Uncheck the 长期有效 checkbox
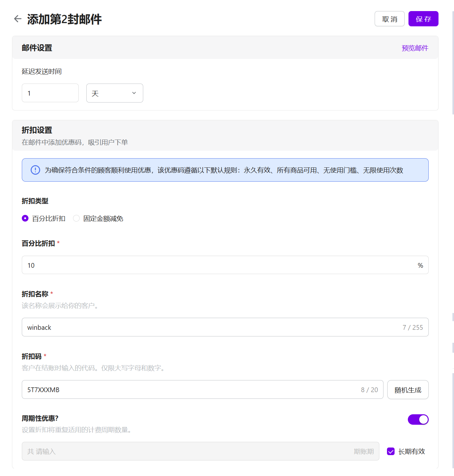454x476 pixels. click(x=391, y=451)
